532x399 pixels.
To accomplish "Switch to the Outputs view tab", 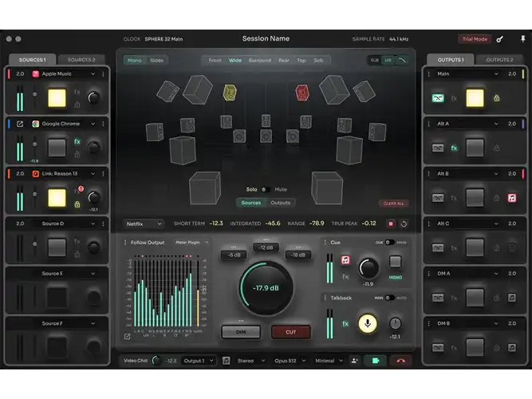I will pyautogui.click(x=280, y=203).
